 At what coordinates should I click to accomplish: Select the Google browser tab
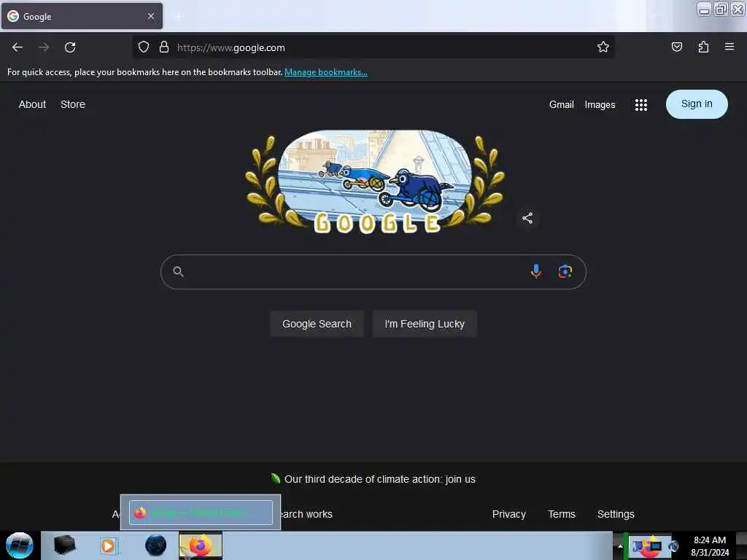click(82, 16)
